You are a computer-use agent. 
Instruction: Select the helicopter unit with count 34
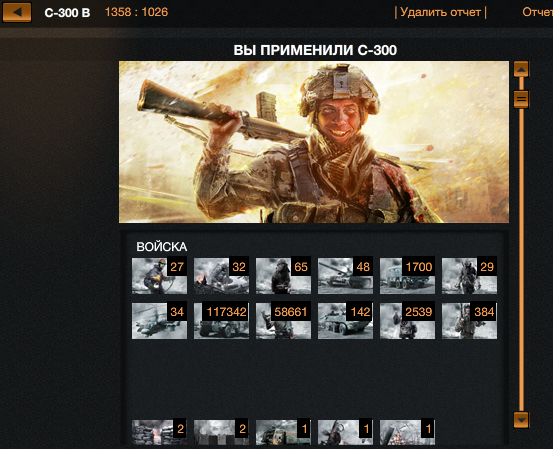159,321
